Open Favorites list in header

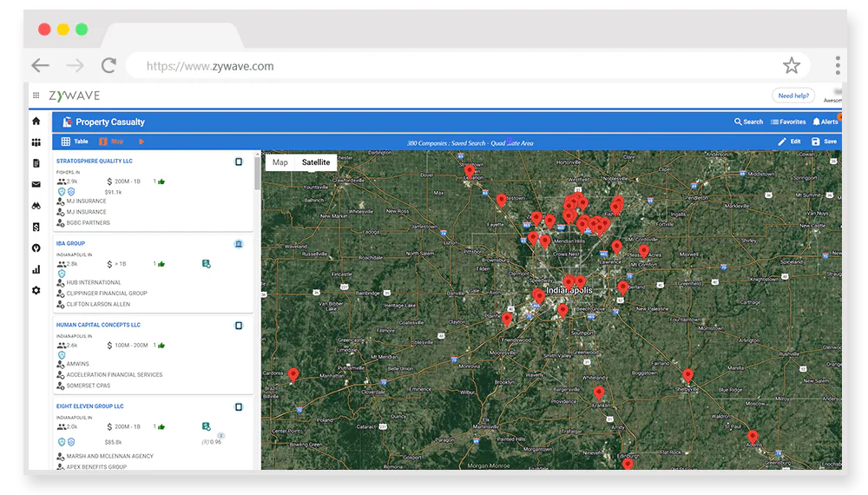coord(788,122)
